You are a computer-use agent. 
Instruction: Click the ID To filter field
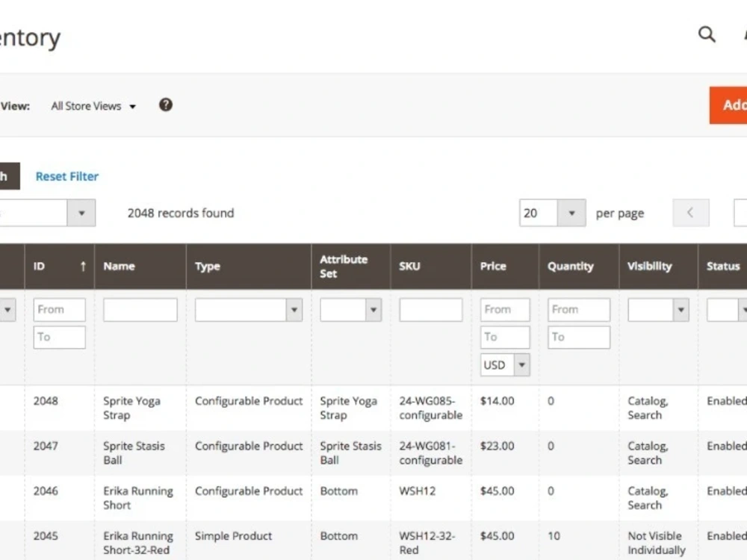coord(60,337)
